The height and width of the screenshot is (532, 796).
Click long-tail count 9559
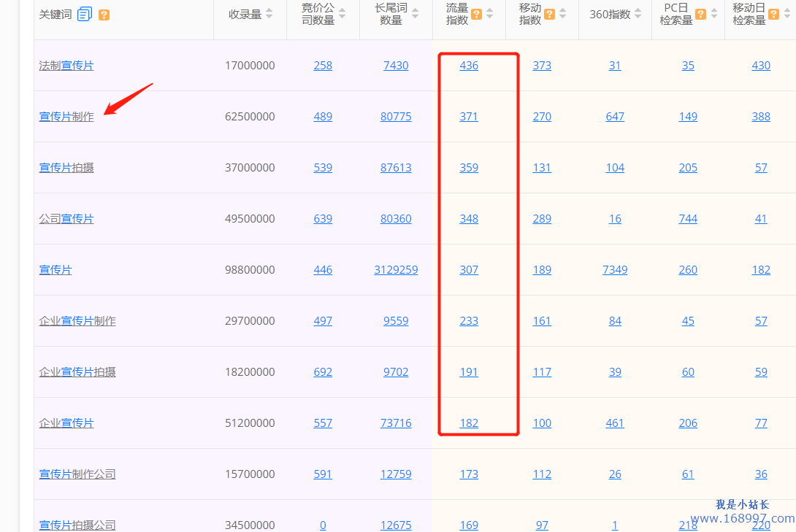point(396,321)
